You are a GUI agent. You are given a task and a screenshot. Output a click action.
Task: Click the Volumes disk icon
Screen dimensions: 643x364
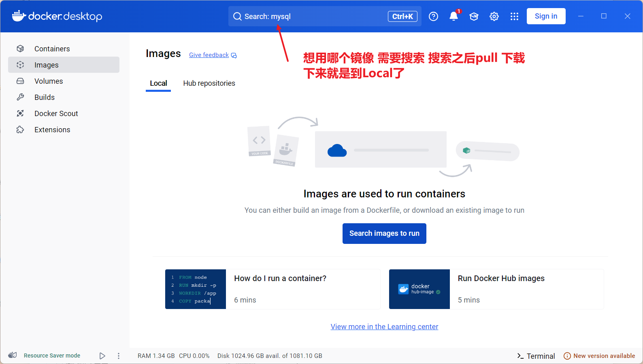point(20,81)
